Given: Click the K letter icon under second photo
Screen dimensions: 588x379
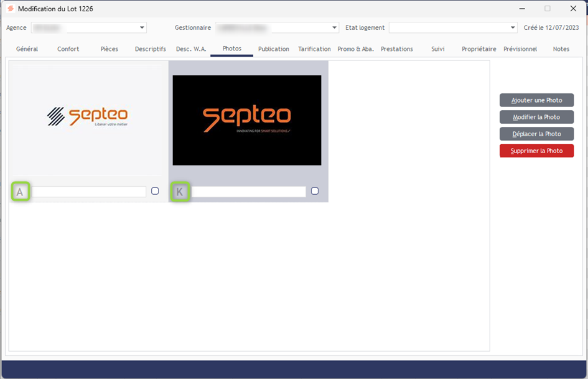Looking at the screenshot, I should pos(180,192).
